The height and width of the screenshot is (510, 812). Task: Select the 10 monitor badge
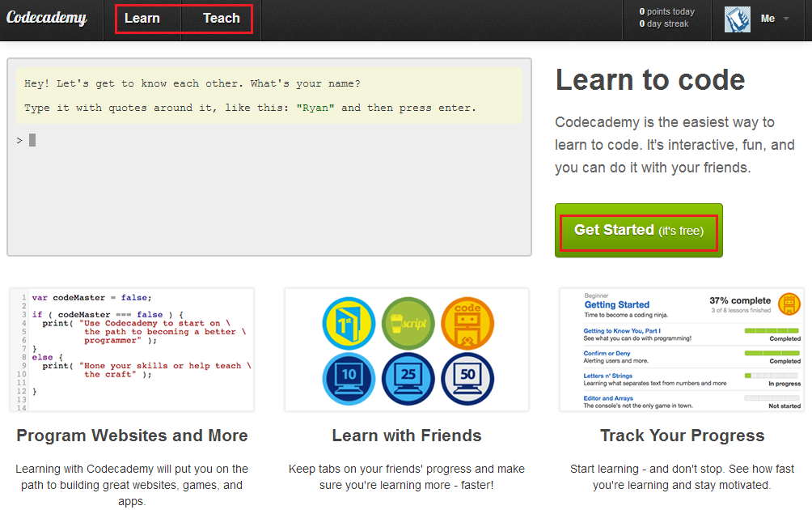tap(349, 379)
